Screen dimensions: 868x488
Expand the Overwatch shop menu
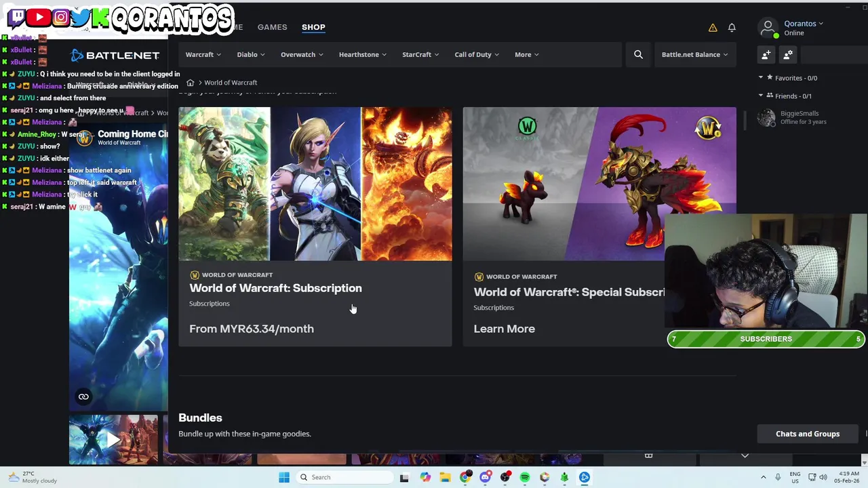[x=302, y=54]
